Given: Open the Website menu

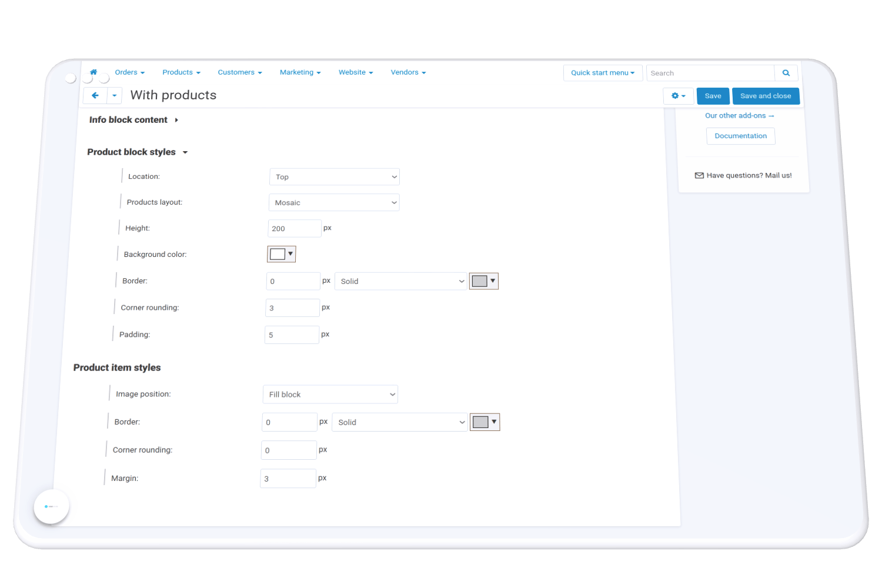Looking at the screenshot, I should pyautogui.click(x=356, y=72).
